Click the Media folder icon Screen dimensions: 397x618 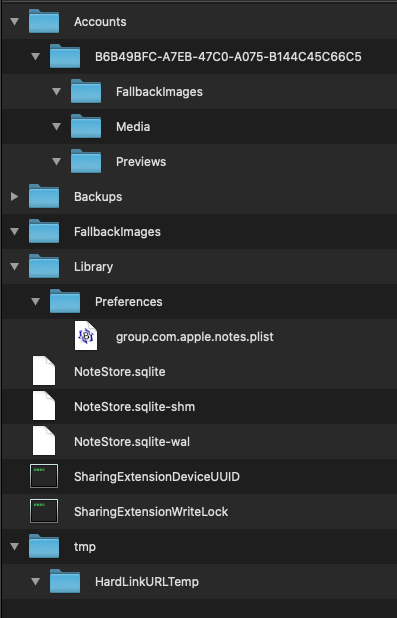pyautogui.click(x=86, y=127)
